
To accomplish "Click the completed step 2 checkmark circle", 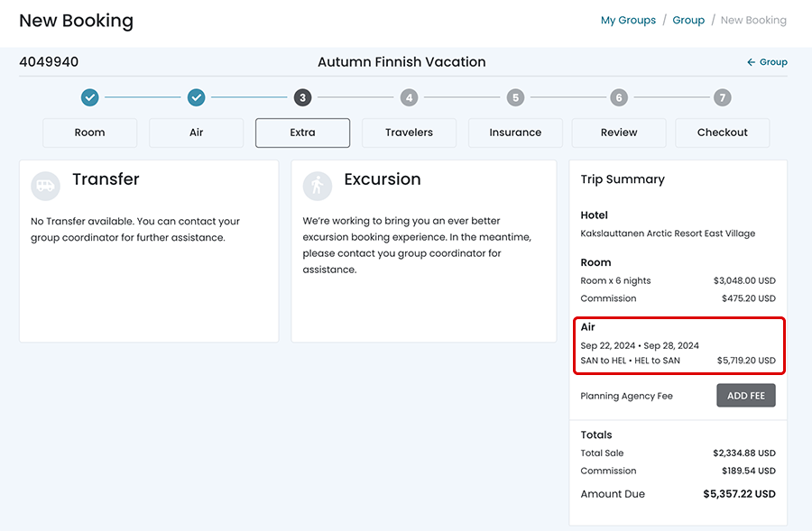I will 196,97.
